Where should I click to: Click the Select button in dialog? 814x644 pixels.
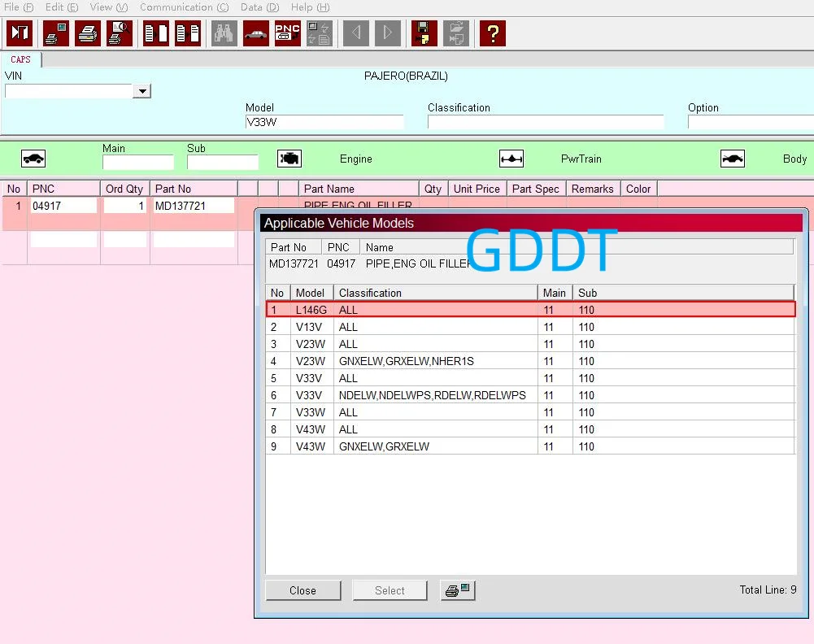point(390,590)
